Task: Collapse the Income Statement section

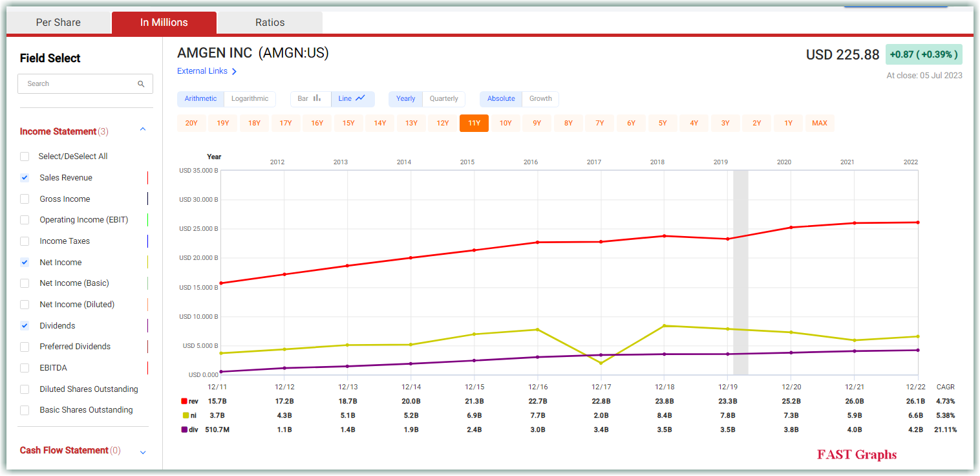Action: click(x=143, y=130)
